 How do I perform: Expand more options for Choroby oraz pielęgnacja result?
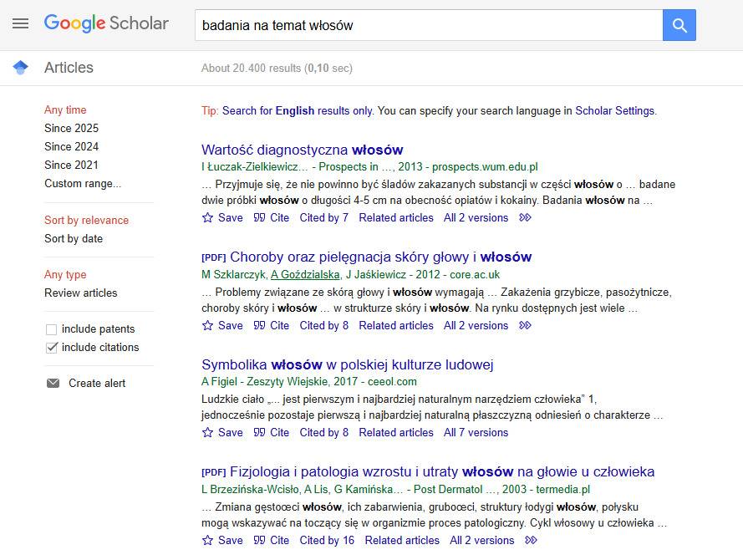pos(525,326)
